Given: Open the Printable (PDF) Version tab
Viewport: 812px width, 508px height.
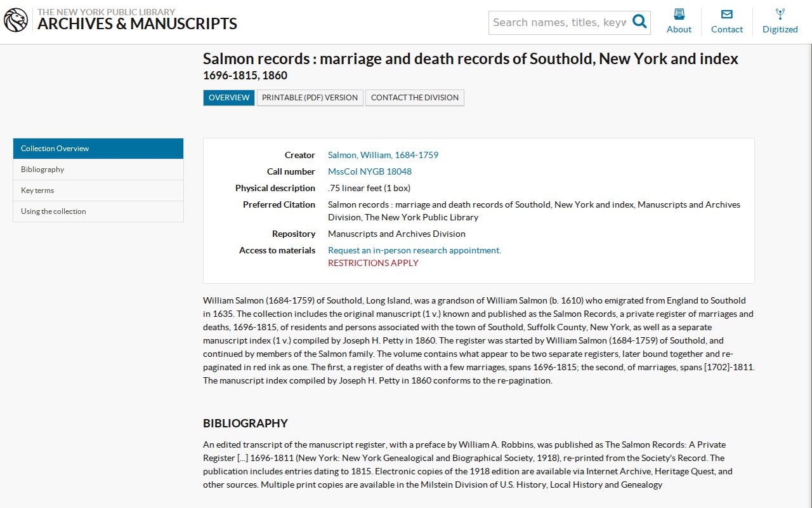Looking at the screenshot, I should click(310, 98).
